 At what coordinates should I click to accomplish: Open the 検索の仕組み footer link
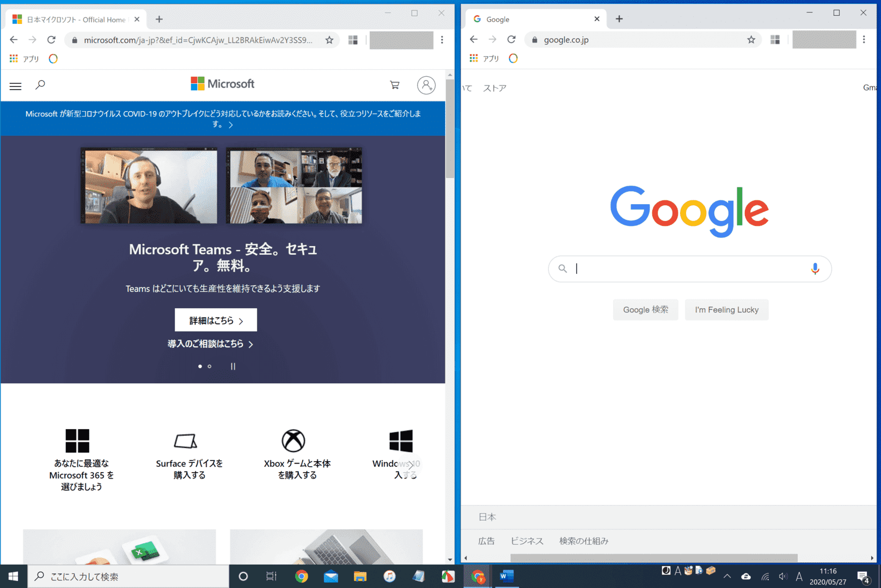click(584, 541)
